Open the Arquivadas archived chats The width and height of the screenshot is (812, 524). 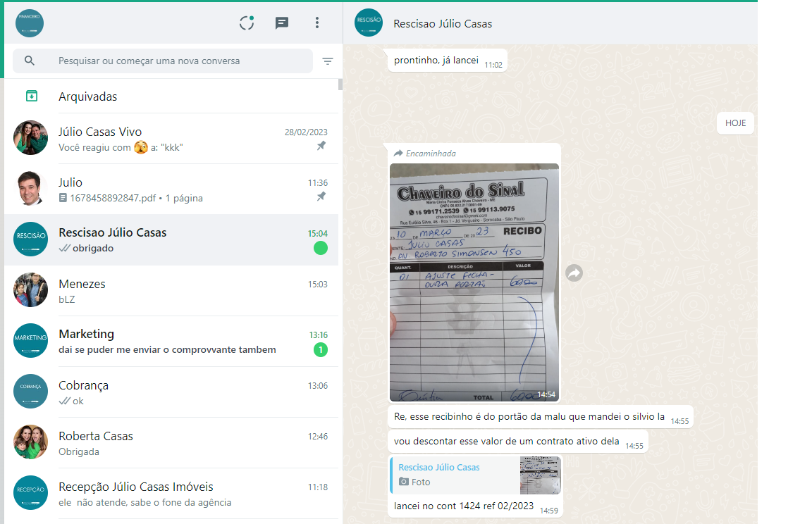click(87, 96)
